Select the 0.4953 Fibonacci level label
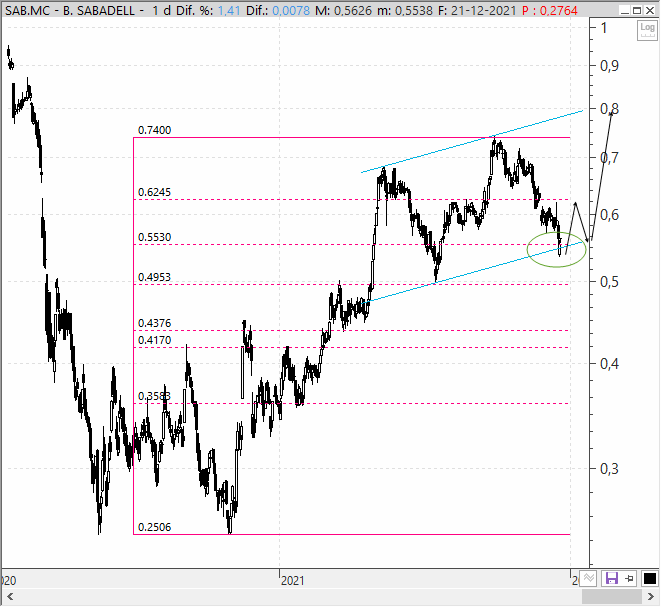Image resolution: width=661 pixels, height=607 pixels. pos(154,277)
